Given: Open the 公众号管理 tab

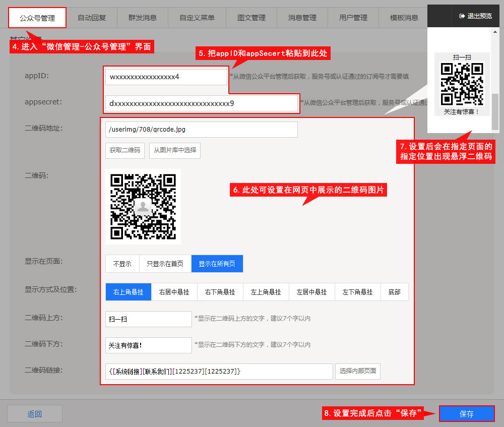Looking at the screenshot, I should (x=37, y=18).
